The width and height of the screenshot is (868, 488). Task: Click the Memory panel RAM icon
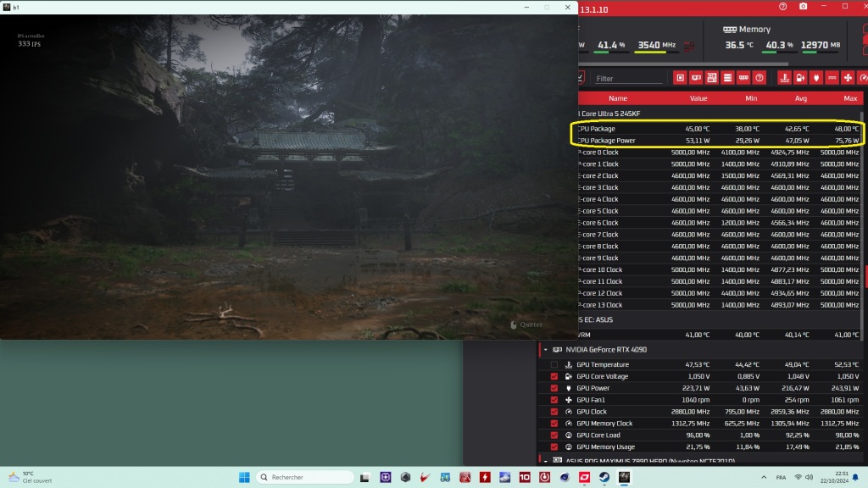click(x=730, y=30)
